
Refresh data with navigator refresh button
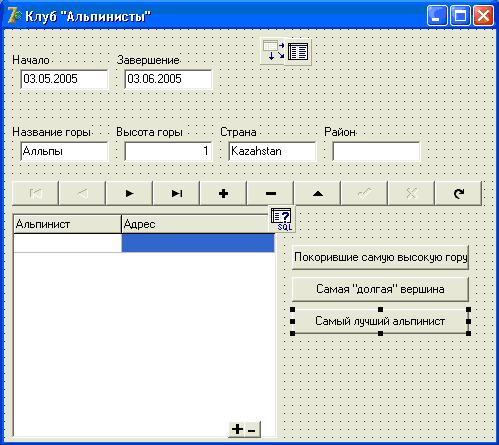click(459, 193)
